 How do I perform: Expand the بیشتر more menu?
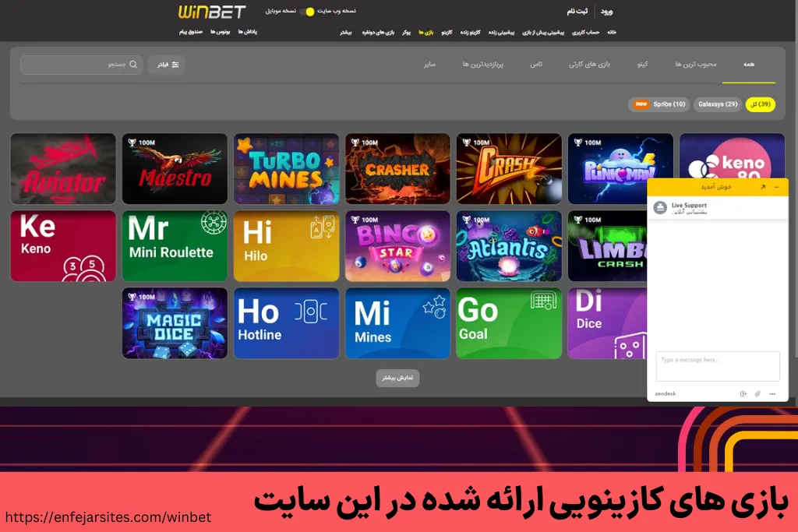click(346, 33)
